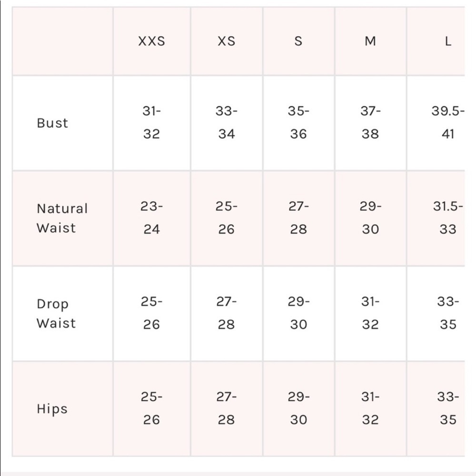Select the XS size column header
The image size is (476, 476).
(227, 41)
